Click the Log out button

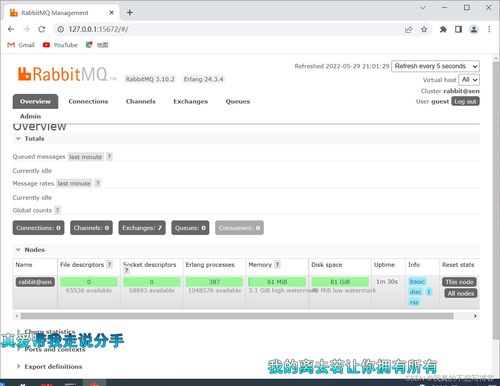tap(465, 101)
